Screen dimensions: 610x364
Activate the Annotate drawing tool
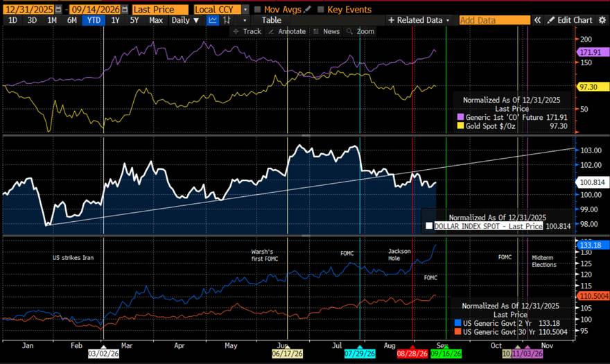click(x=287, y=31)
